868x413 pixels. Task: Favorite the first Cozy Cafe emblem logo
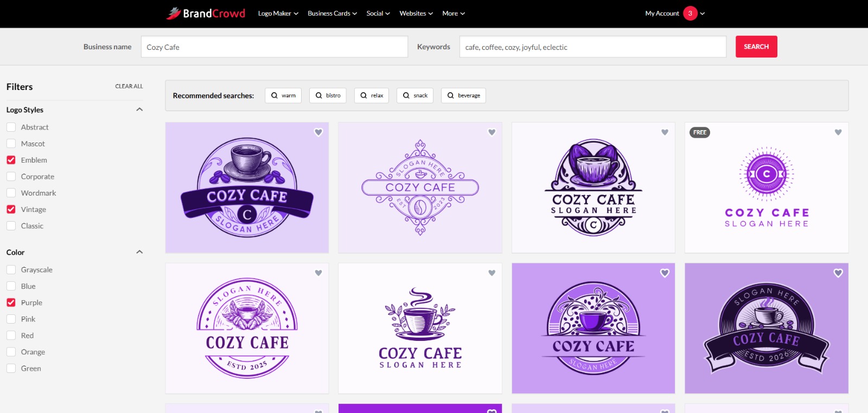318,132
